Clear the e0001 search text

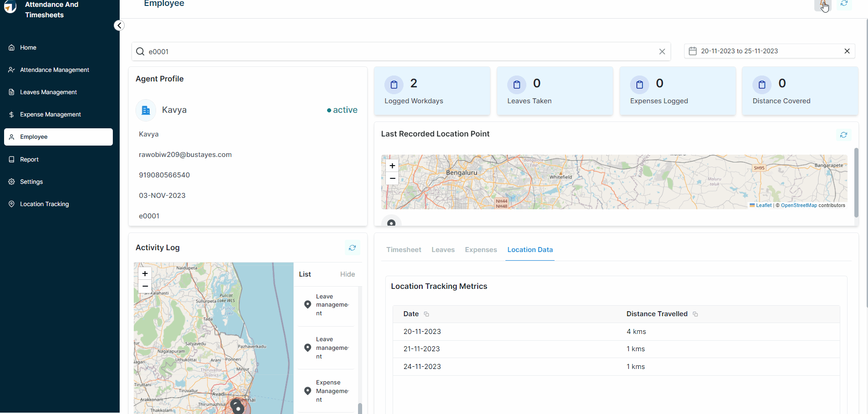(662, 52)
